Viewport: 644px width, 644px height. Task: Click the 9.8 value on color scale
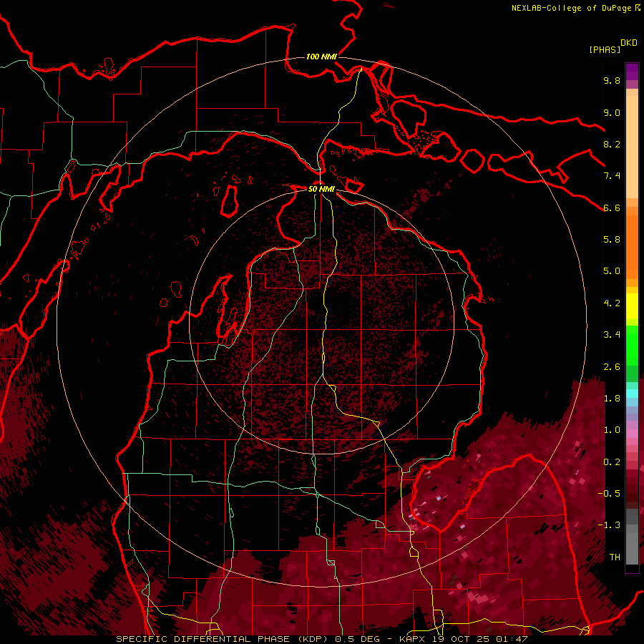point(612,80)
